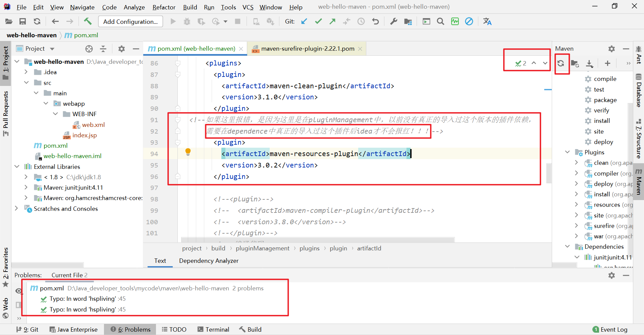Screen dimensions: 644x335
Task: Click the Search Everywhere magnifier icon
Action: point(440,21)
